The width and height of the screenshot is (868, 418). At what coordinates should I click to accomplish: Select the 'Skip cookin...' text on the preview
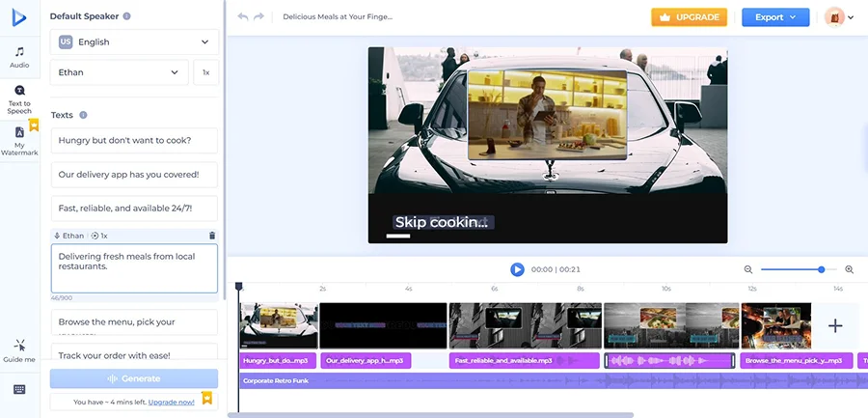443,222
